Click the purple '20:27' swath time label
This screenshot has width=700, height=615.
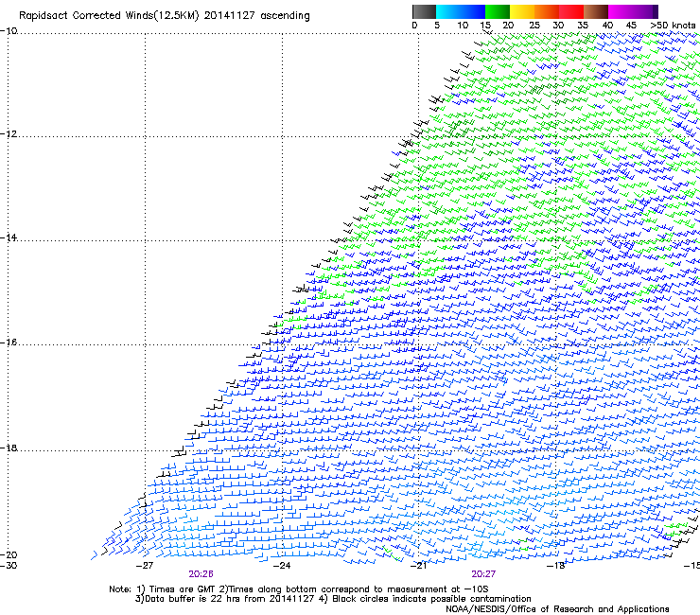(483, 574)
